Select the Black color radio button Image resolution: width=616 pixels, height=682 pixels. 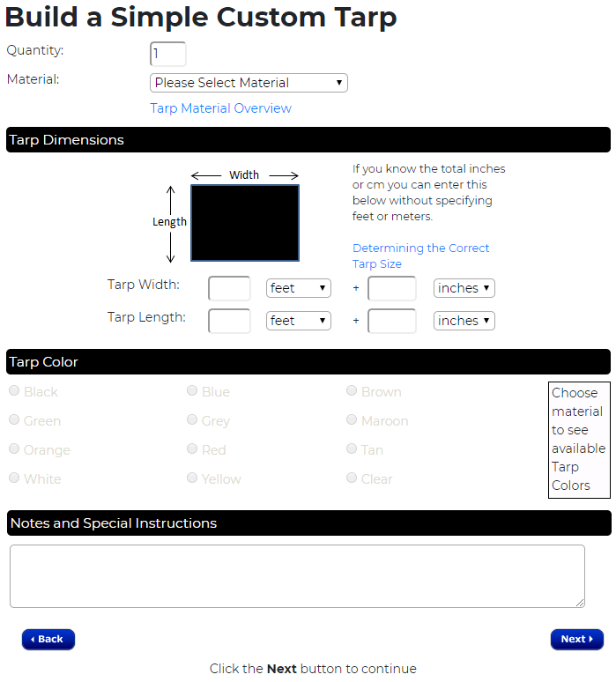pos(14,391)
